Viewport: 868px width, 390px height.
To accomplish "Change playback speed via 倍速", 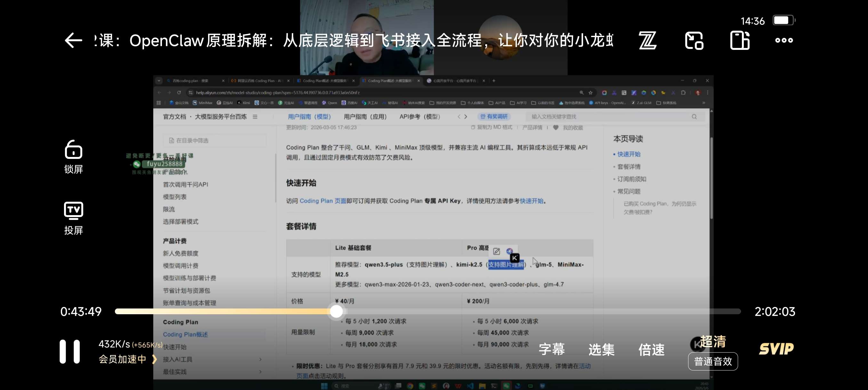I will coord(651,349).
